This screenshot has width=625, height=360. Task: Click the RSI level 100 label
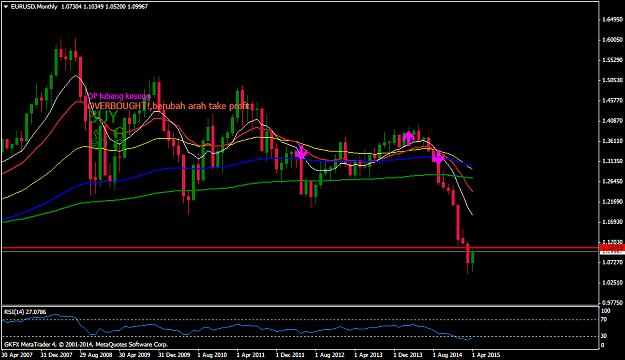pos(605,311)
